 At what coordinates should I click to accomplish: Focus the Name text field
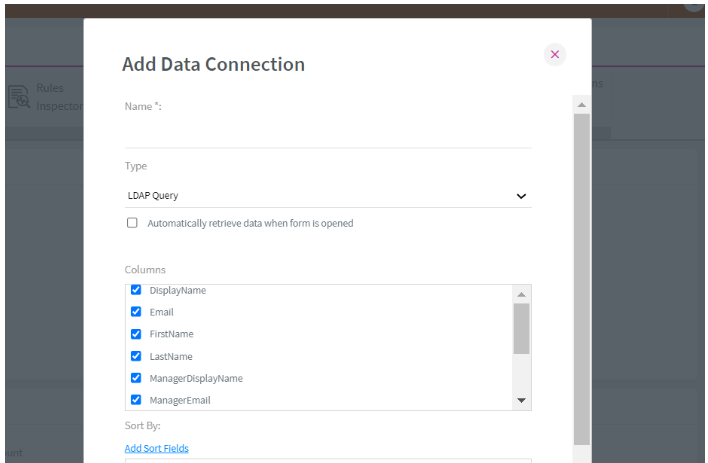[327, 133]
